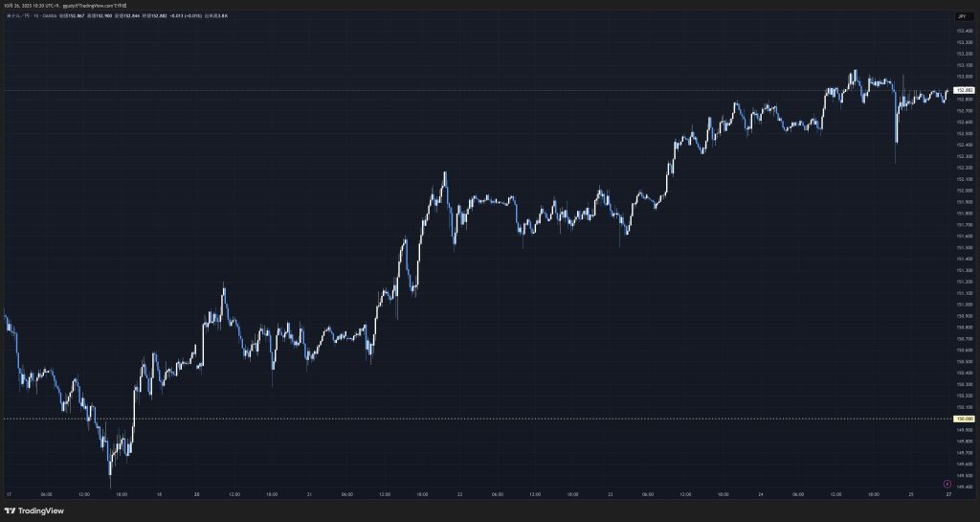
Task: Click the date label 24 on the time axis
Action: click(x=760, y=495)
